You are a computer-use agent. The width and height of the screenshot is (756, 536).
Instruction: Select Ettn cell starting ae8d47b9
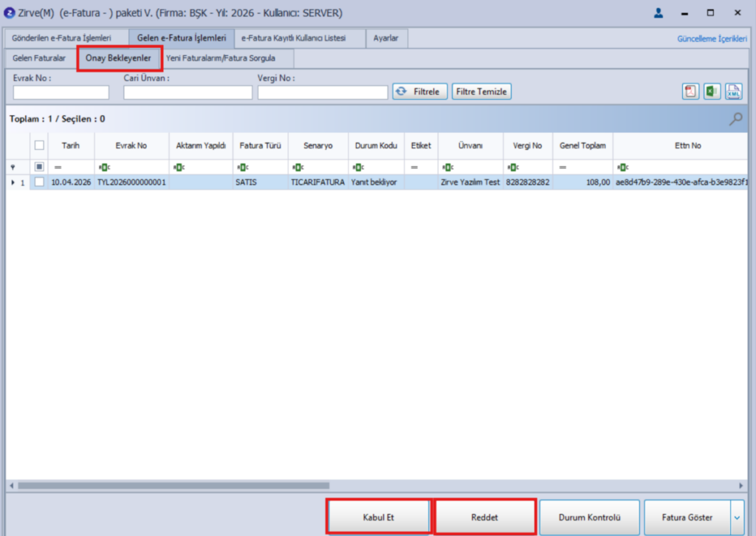pos(680,182)
